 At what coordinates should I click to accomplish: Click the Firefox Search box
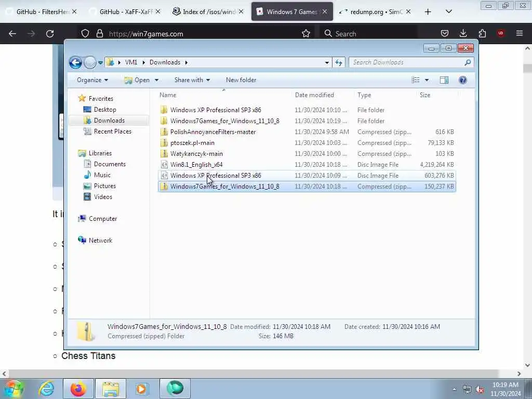[x=369, y=34]
